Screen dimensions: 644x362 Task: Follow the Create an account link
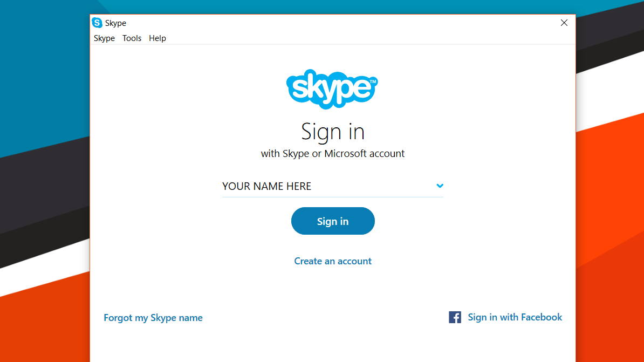pos(333,261)
